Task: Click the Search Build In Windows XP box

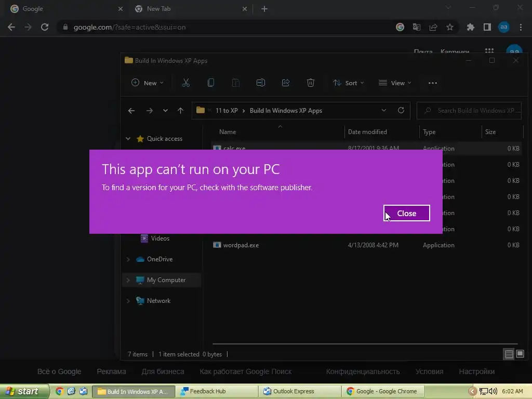Action: [469, 111]
